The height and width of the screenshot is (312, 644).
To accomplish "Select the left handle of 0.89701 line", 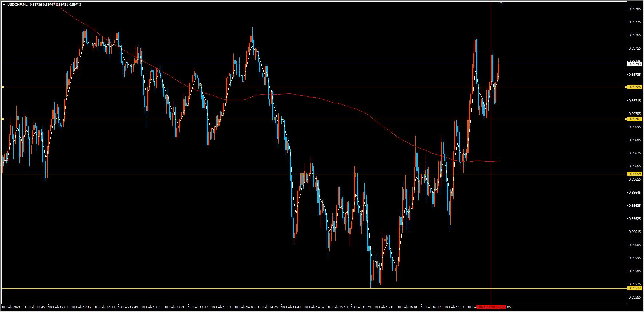I will (x=3, y=119).
